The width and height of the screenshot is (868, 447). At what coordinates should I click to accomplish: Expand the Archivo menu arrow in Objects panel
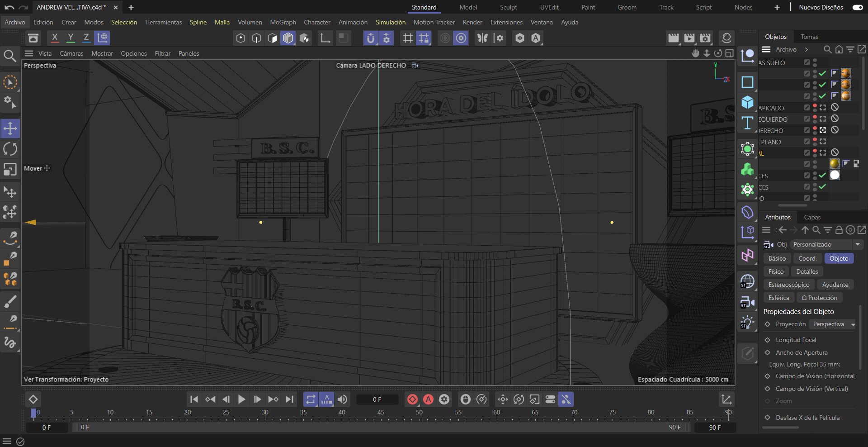tap(806, 49)
